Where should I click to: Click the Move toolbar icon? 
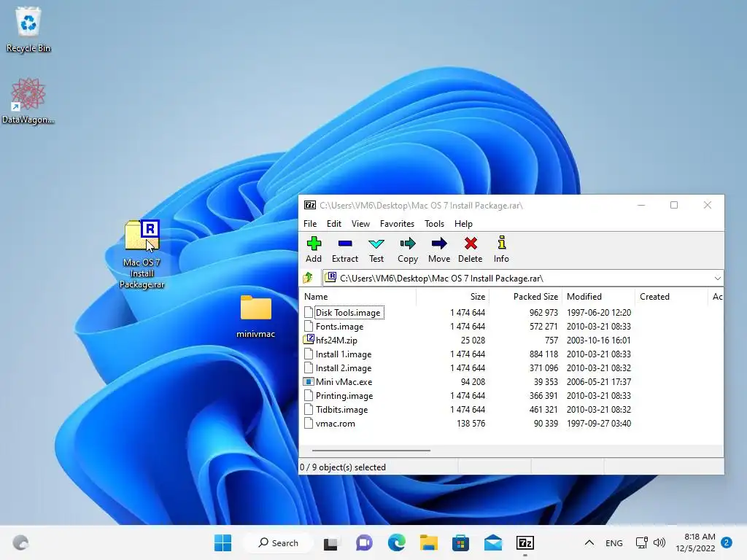tap(438, 249)
